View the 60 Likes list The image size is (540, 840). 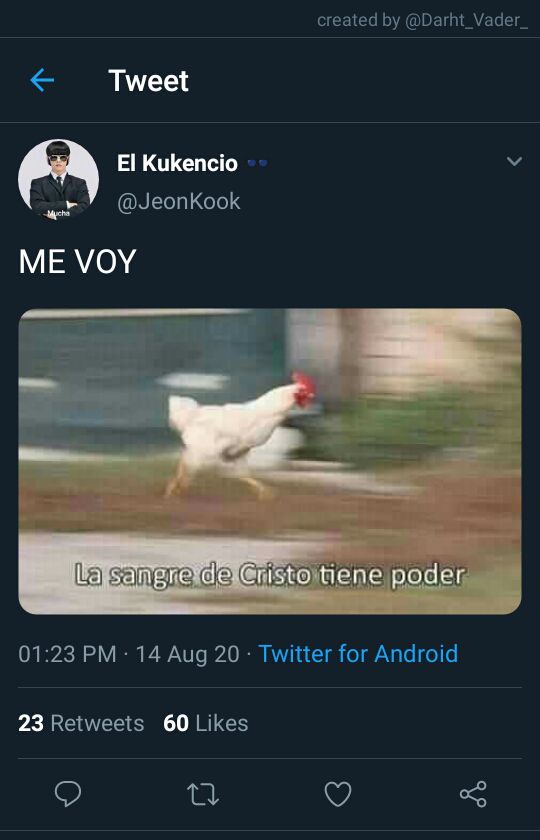click(206, 723)
